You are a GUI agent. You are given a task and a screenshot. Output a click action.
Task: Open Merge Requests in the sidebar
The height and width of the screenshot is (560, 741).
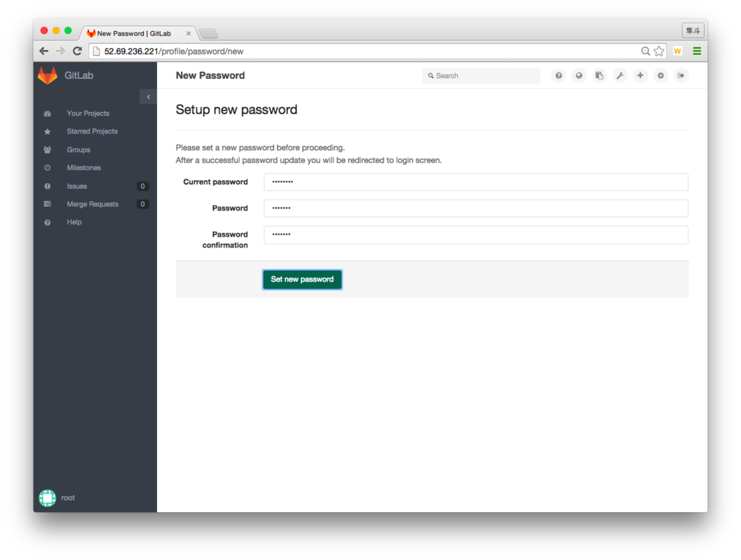[93, 204]
